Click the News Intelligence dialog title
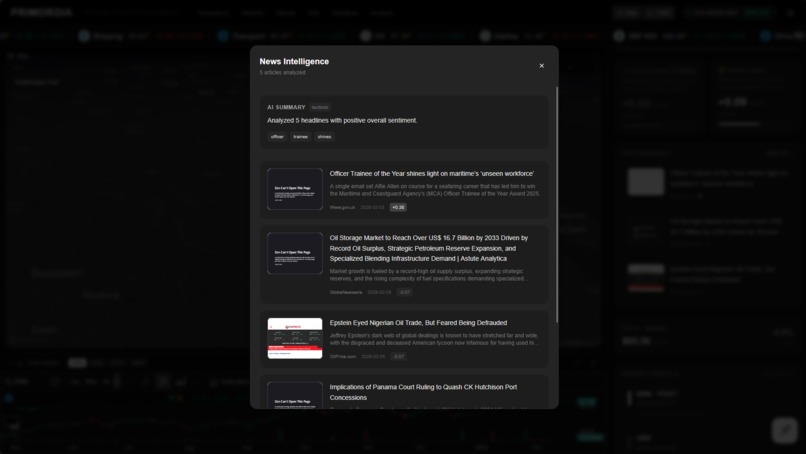The image size is (806, 454). [x=294, y=61]
